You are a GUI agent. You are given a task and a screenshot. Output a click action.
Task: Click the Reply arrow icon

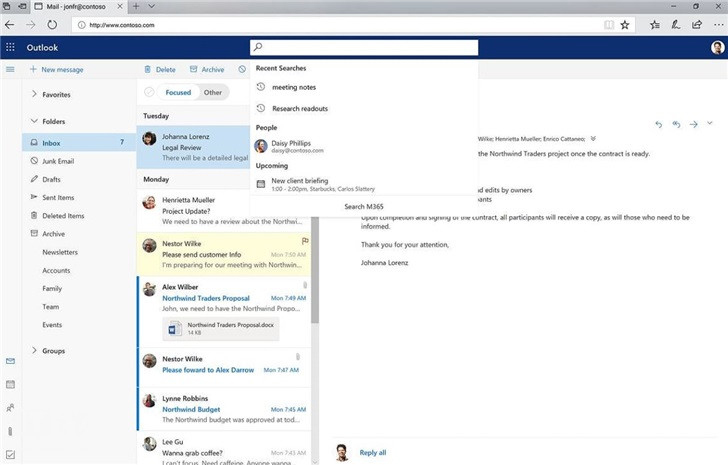[658, 124]
